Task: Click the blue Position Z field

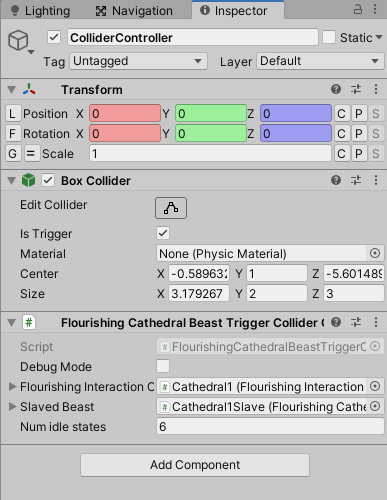Action: coord(296,114)
